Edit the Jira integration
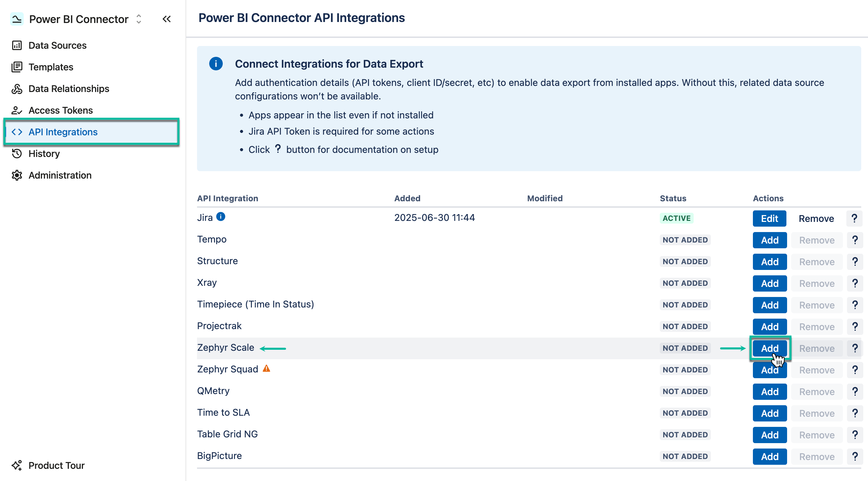 click(769, 218)
